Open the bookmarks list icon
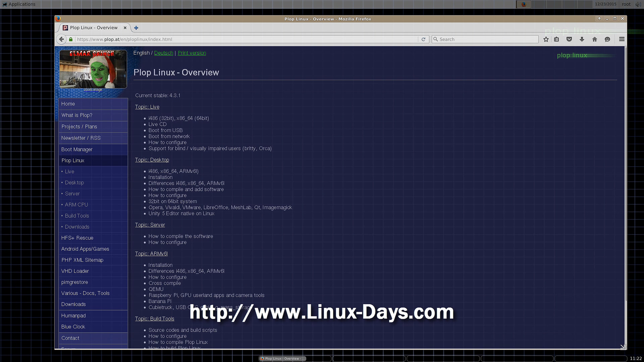 tap(556, 39)
